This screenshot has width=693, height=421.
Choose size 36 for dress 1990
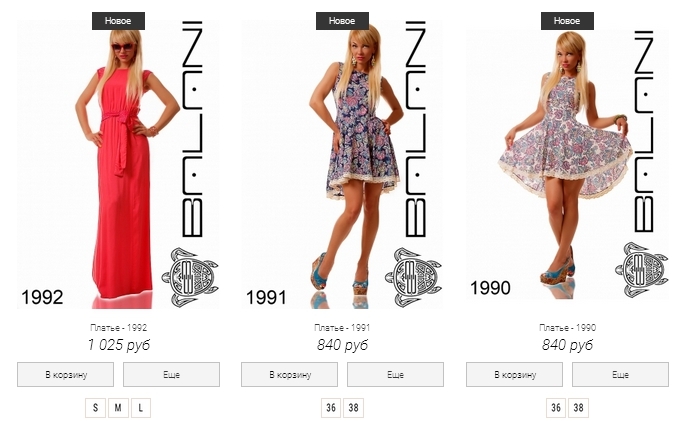(556, 408)
